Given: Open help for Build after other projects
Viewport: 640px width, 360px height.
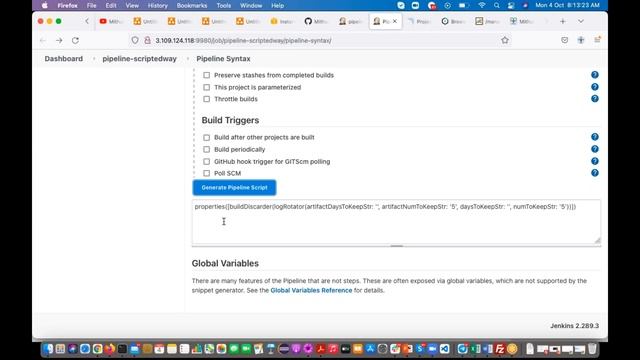Looking at the screenshot, I should coord(595,137).
